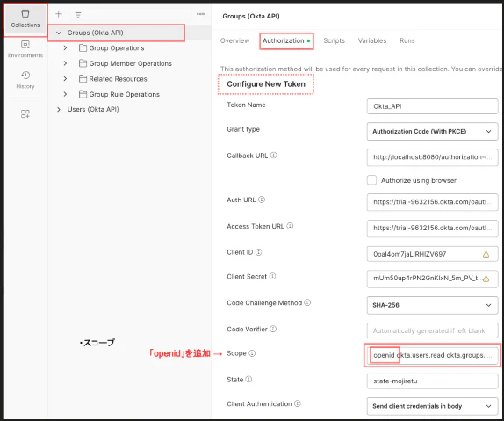Open the Client Authentication dropdown
The height and width of the screenshot is (421, 504).
[x=432, y=406]
